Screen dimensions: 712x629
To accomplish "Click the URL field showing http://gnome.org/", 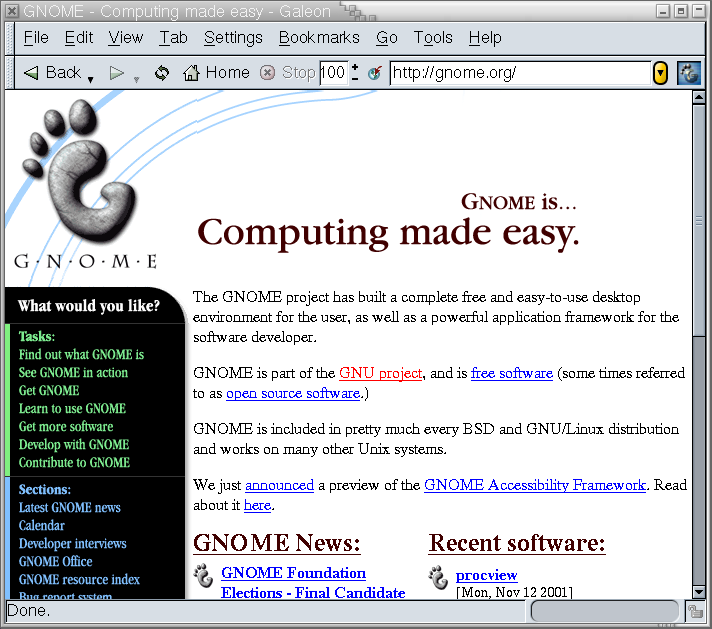I will coord(520,73).
